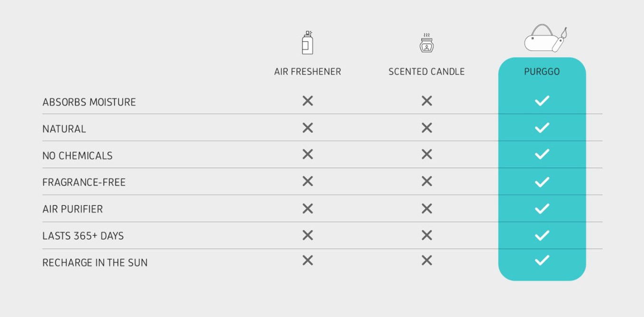Select the PURGGO column heading
The height and width of the screenshot is (317, 644).
[542, 72]
